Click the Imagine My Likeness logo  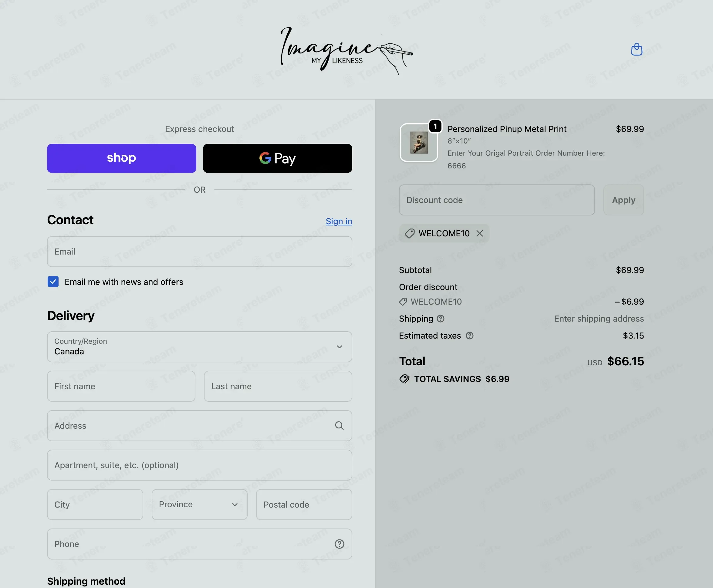click(346, 51)
